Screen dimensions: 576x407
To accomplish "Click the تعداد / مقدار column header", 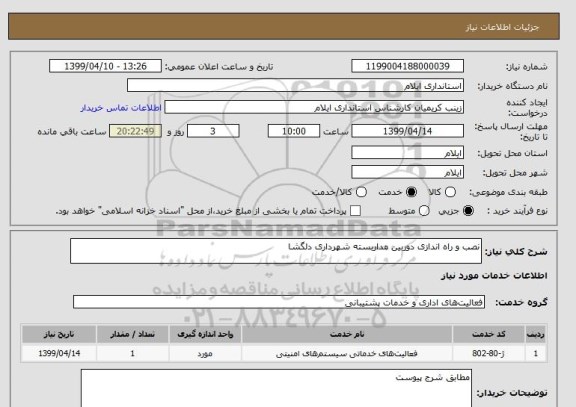I will tap(133, 334).
